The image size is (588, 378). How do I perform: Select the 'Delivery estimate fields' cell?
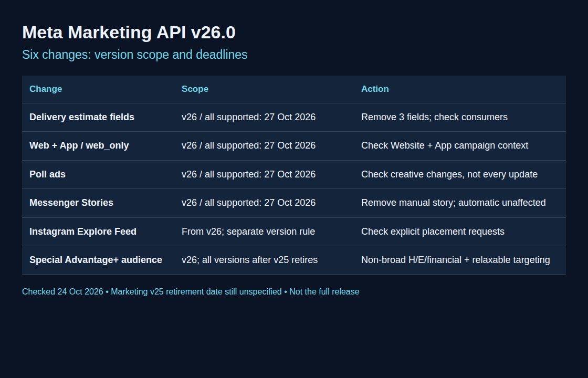tap(82, 117)
